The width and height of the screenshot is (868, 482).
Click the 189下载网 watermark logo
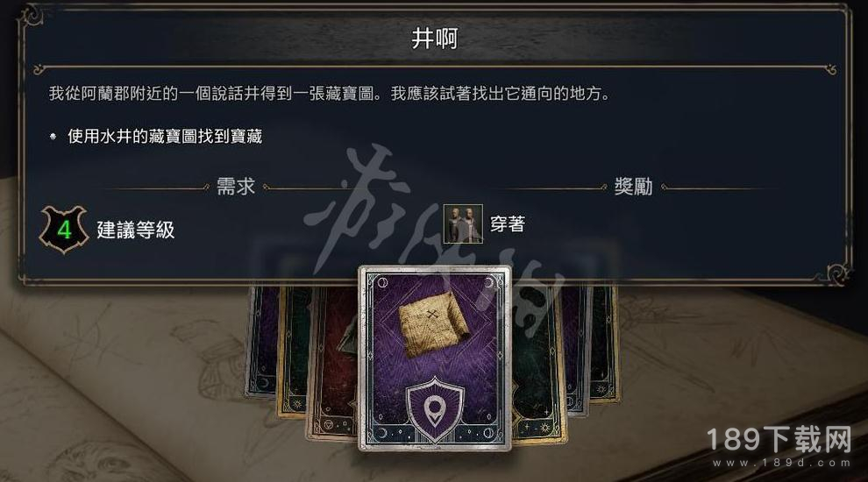[779, 439]
